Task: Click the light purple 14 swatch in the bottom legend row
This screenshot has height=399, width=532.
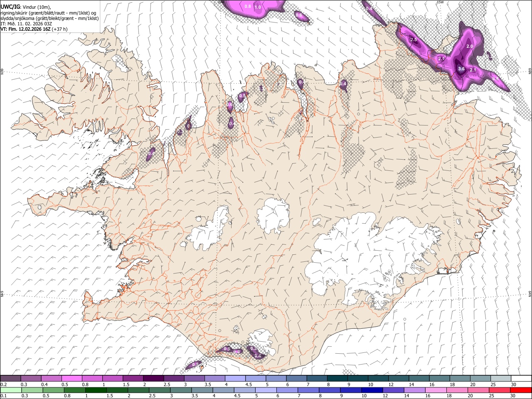Action: tap(414, 390)
